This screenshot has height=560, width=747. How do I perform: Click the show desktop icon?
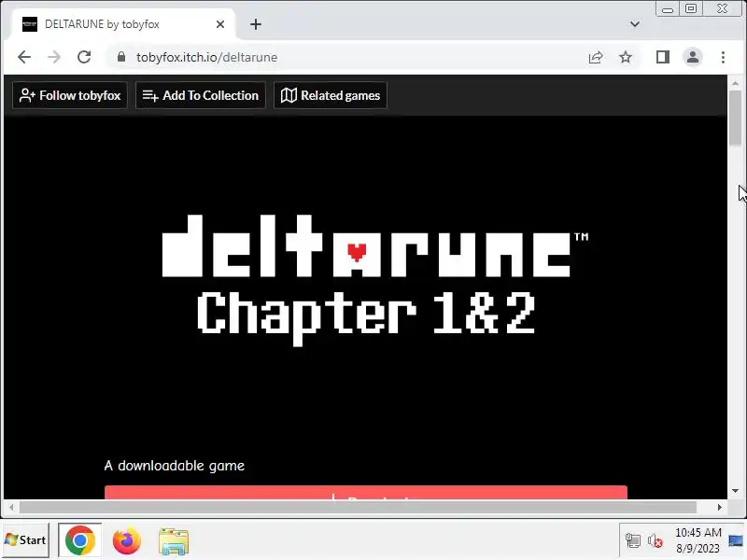[x=736, y=541]
